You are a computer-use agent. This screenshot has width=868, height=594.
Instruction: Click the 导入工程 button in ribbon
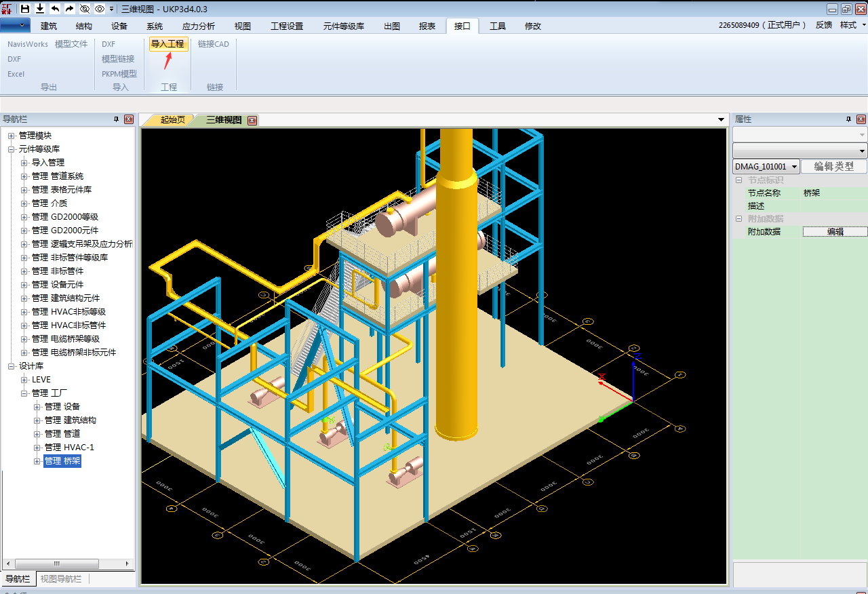click(167, 44)
